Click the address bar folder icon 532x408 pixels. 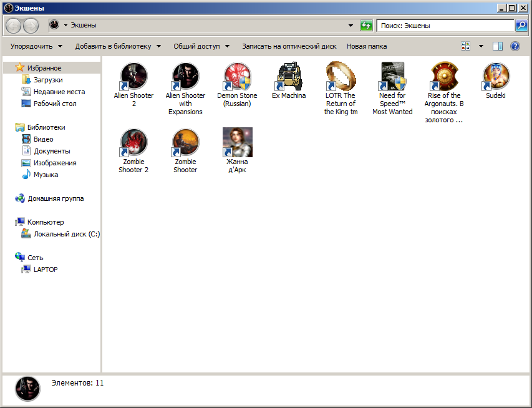point(55,25)
